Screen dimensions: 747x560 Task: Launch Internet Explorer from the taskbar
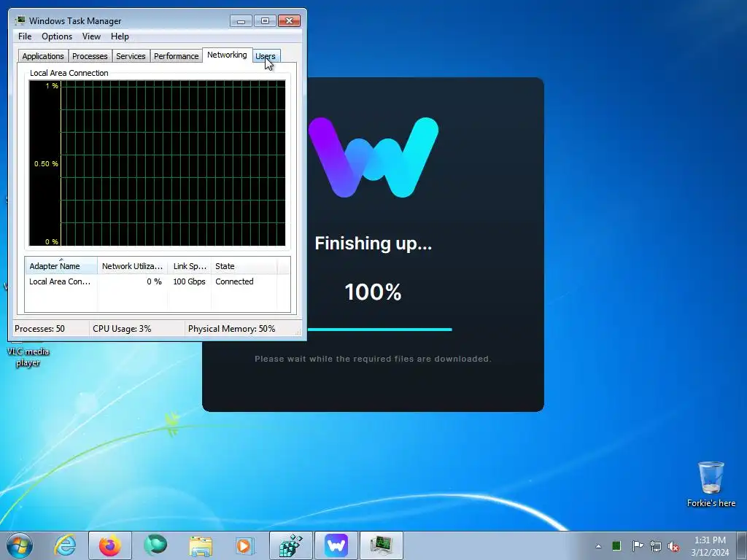tap(65, 545)
